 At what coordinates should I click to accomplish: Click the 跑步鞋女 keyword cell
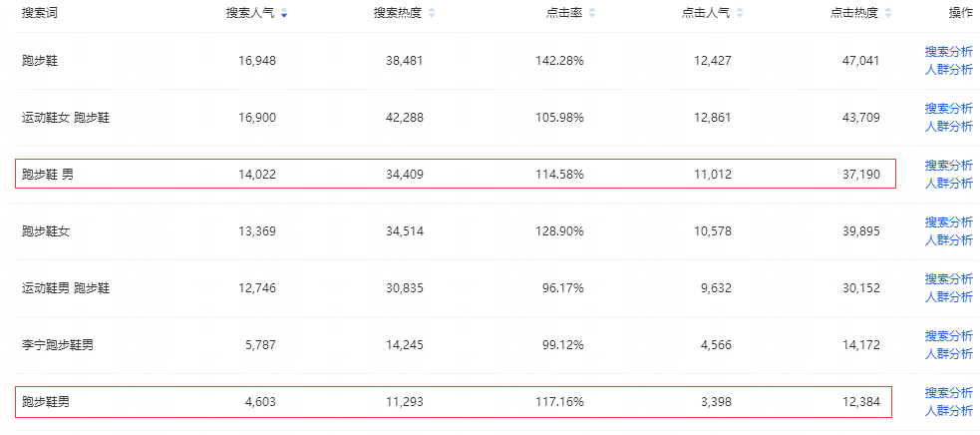[x=46, y=231]
